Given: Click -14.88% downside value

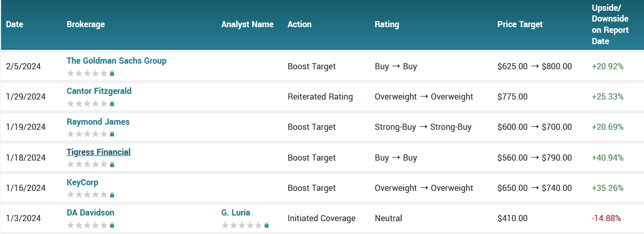Looking at the screenshot, I should 607,218.
